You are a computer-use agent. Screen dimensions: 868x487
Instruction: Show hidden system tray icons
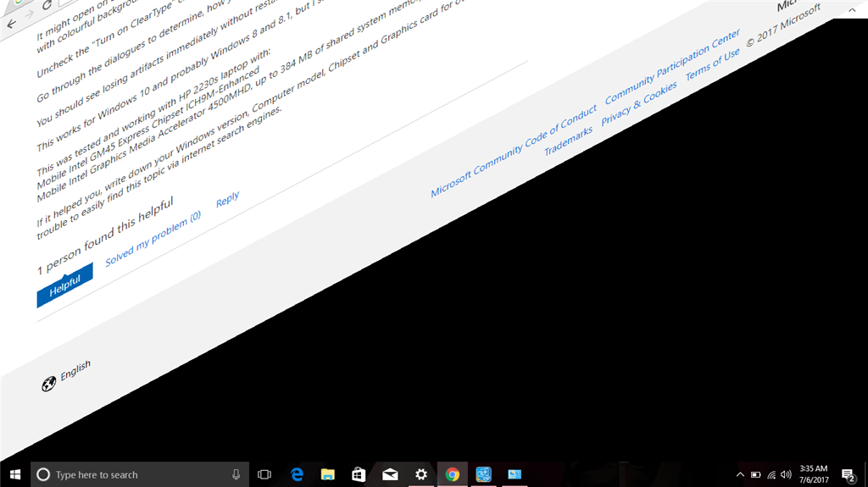pyautogui.click(x=740, y=474)
